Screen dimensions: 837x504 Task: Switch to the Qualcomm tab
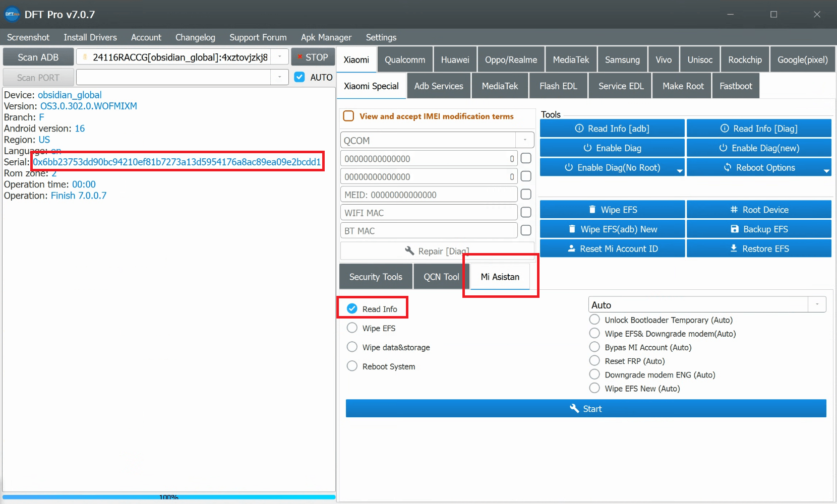coord(405,59)
